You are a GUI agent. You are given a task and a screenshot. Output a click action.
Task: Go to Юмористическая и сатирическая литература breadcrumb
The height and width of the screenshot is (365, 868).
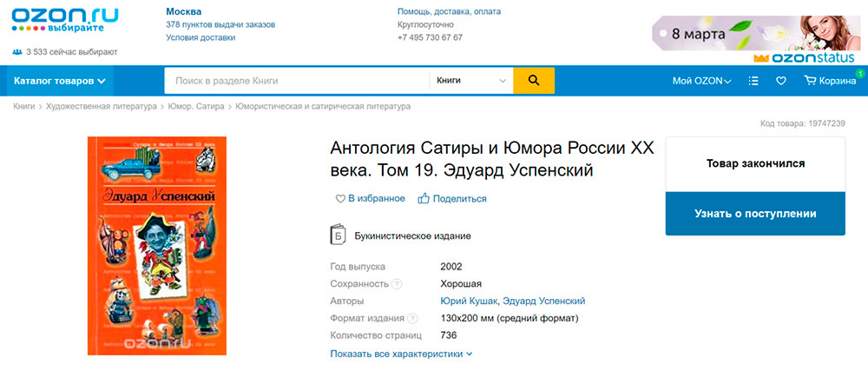(323, 106)
